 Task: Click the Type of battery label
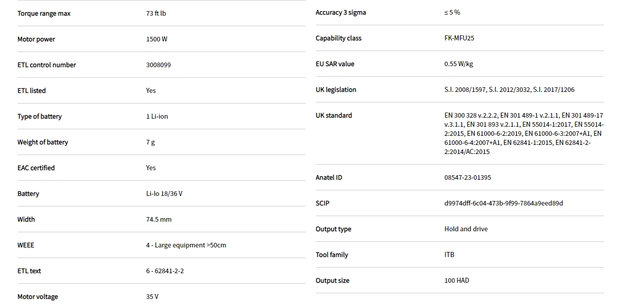pos(39,117)
